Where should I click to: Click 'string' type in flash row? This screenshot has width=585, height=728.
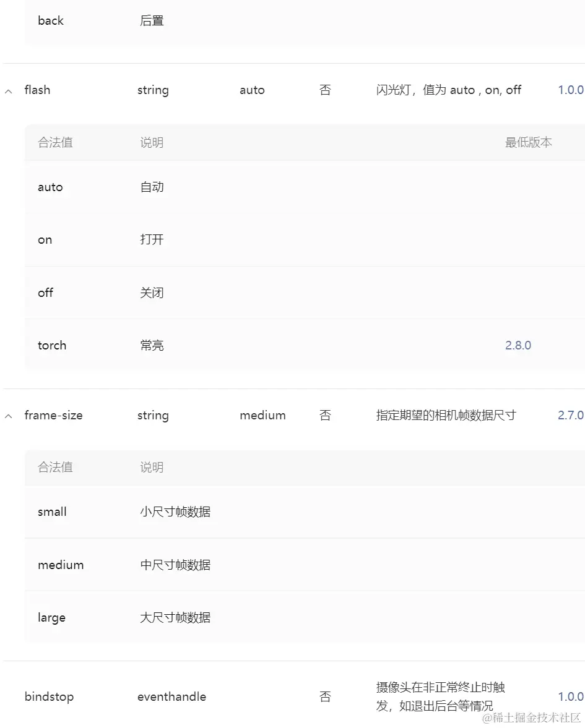click(x=153, y=90)
